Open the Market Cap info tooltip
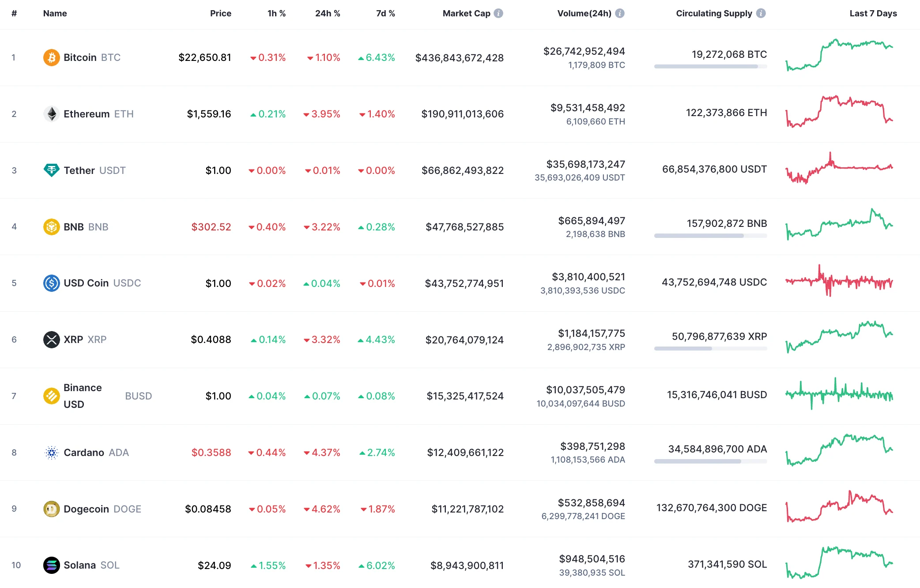The width and height of the screenshot is (920, 588). tap(498, 13)
